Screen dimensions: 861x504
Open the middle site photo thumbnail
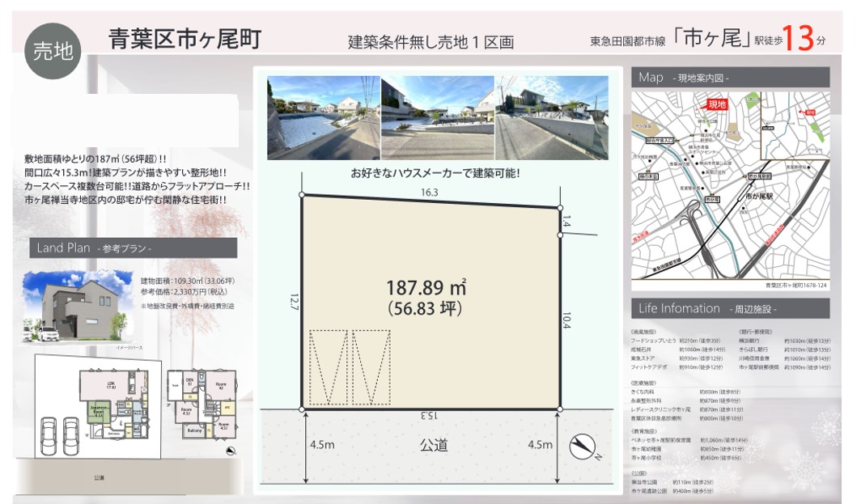click(437, 117)
